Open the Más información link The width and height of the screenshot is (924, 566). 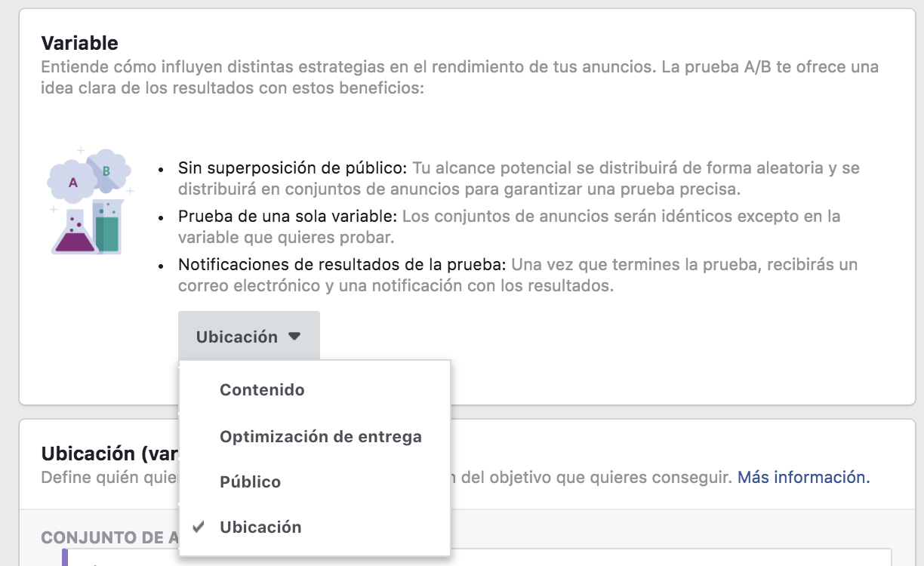pos(802,478)
